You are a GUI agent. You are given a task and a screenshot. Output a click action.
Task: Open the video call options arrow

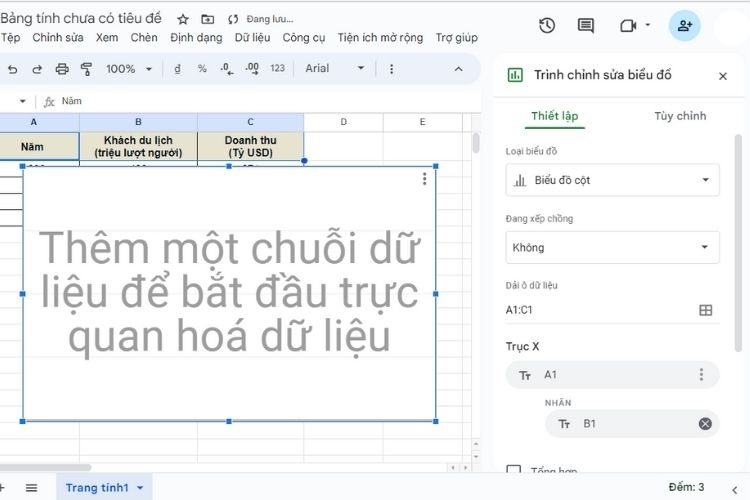(x=648, y=24)
